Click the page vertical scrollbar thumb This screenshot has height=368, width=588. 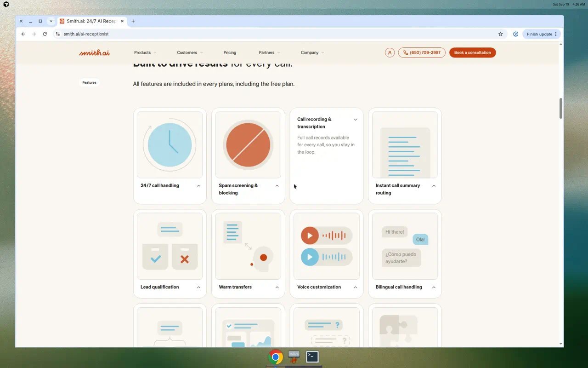(561, 108)
